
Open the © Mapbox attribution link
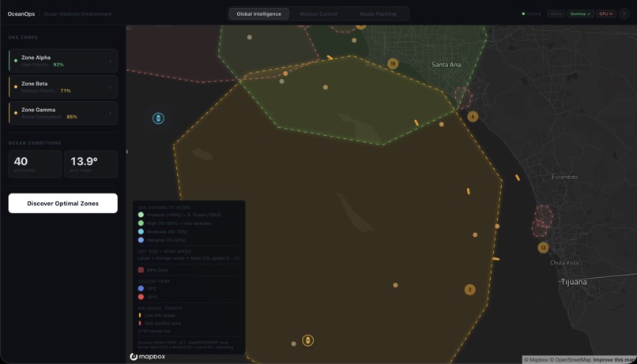click(536, 359)
